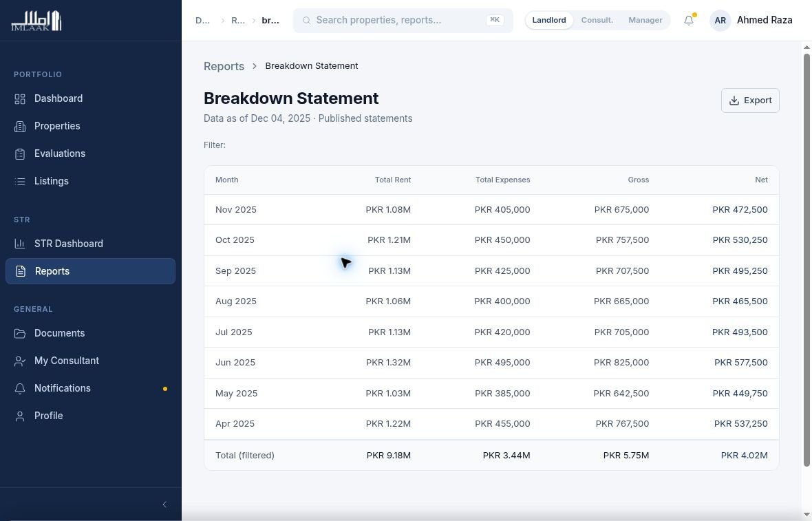Click the Notifications bell icon in sidebar

[20, 388]
